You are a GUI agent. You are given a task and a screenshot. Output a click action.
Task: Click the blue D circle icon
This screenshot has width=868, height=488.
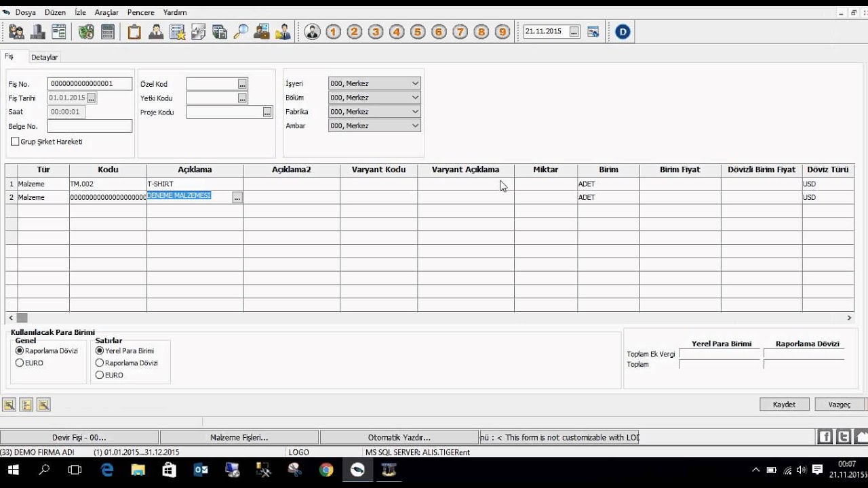(x=623, y=32)
